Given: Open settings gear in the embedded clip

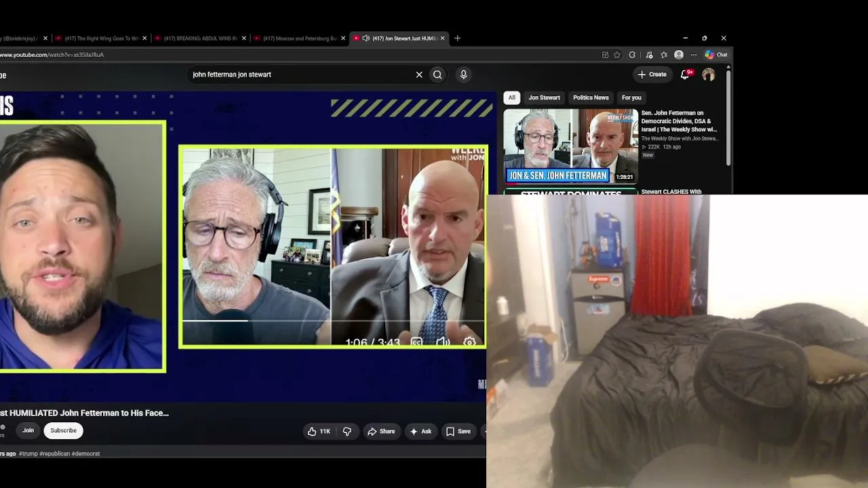Looking at the screenshot, I should 469,342.
